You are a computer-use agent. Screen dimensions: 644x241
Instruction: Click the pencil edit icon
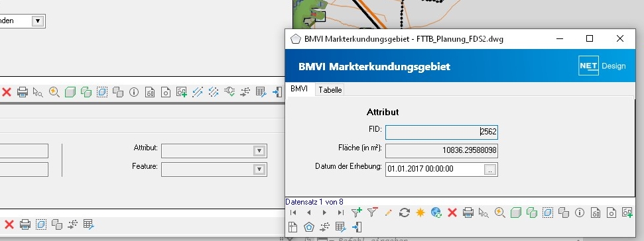[x=388, y=213]
